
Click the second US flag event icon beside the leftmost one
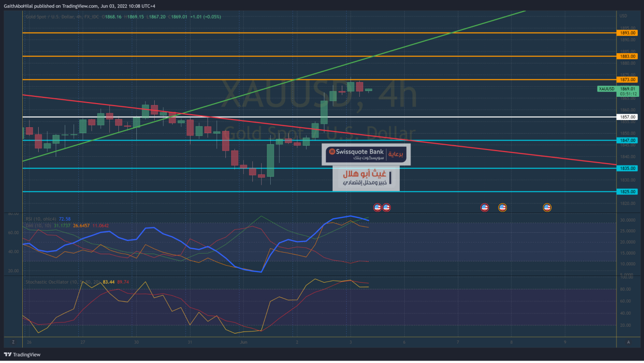(x=386, y=207)
